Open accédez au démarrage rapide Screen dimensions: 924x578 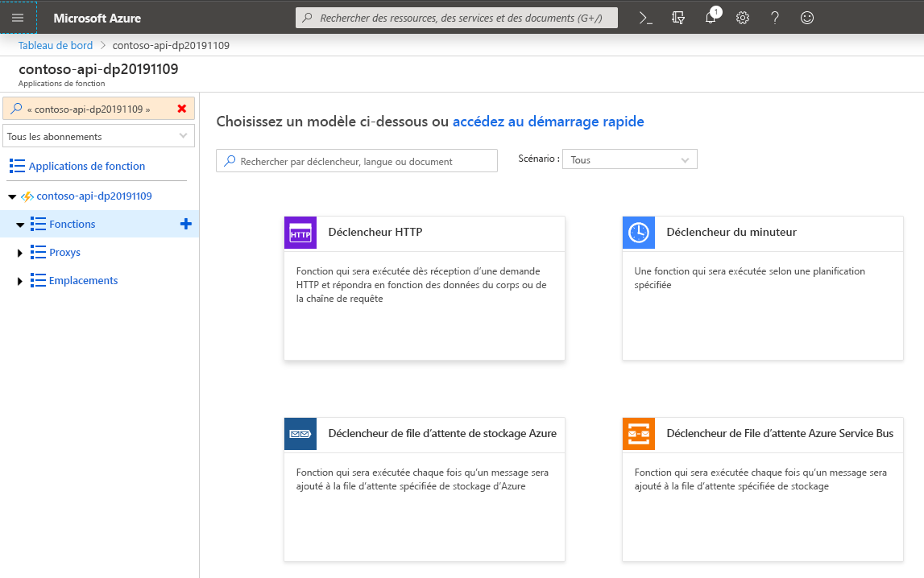click(x=549, y=121)
